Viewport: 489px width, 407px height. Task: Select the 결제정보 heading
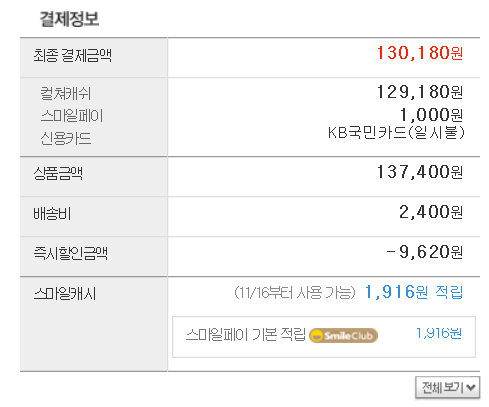(x=69, y=19)
